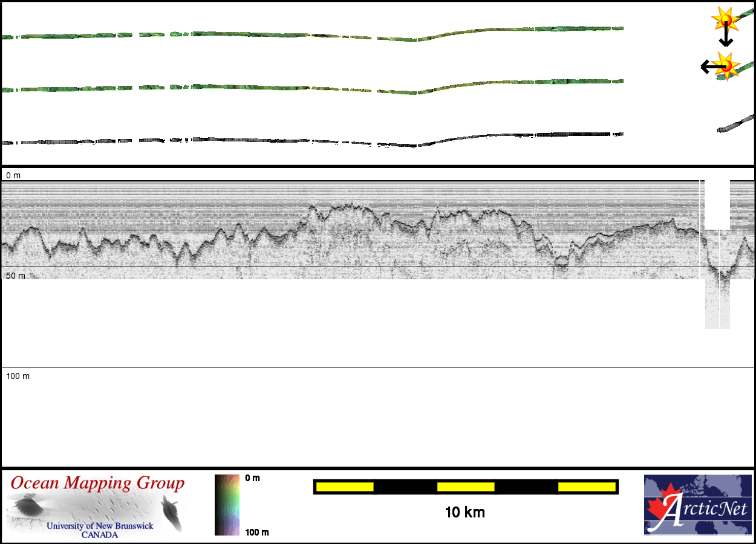Click the short grey track segment at right

[736, 124]
